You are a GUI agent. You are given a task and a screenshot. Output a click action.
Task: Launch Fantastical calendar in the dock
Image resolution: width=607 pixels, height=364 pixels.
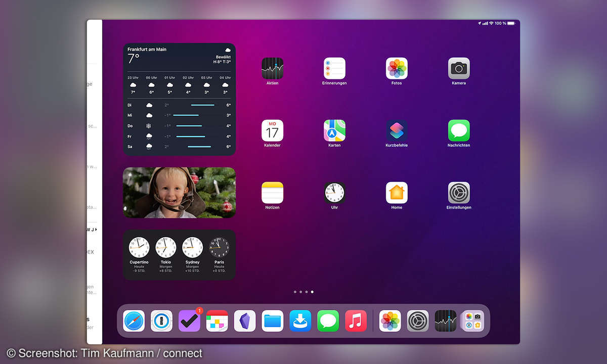point(217,321)
